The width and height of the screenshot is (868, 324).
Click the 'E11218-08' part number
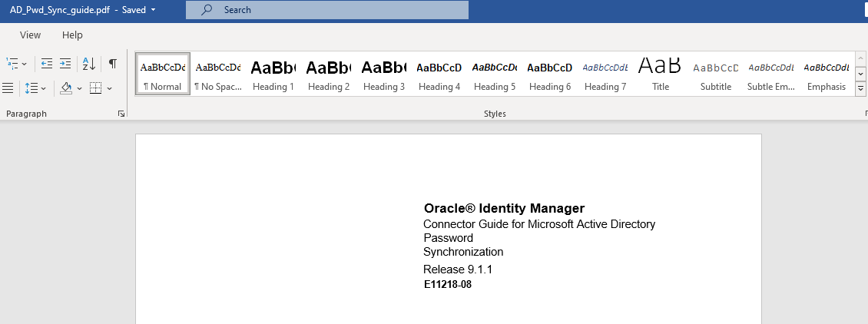(448, 286)
